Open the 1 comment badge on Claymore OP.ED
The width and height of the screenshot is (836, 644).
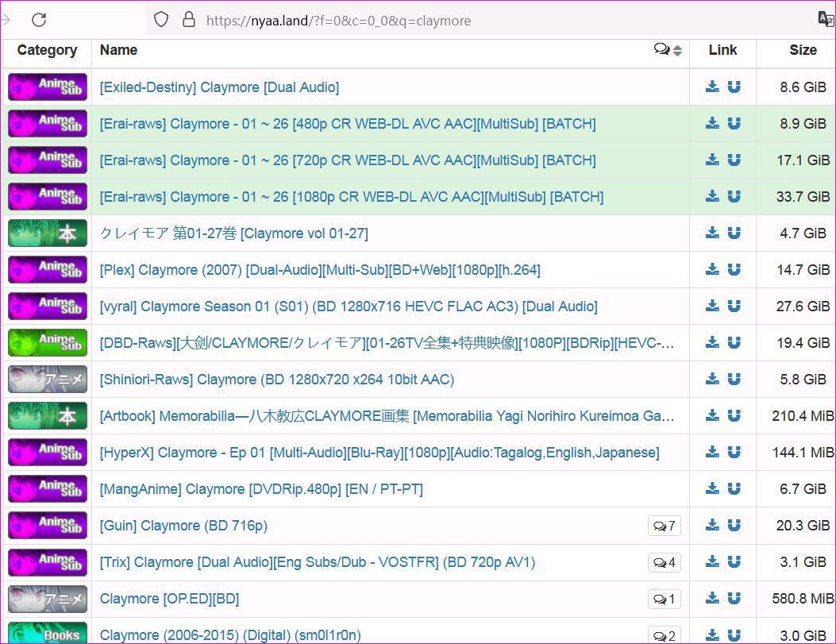click(664, 599)
